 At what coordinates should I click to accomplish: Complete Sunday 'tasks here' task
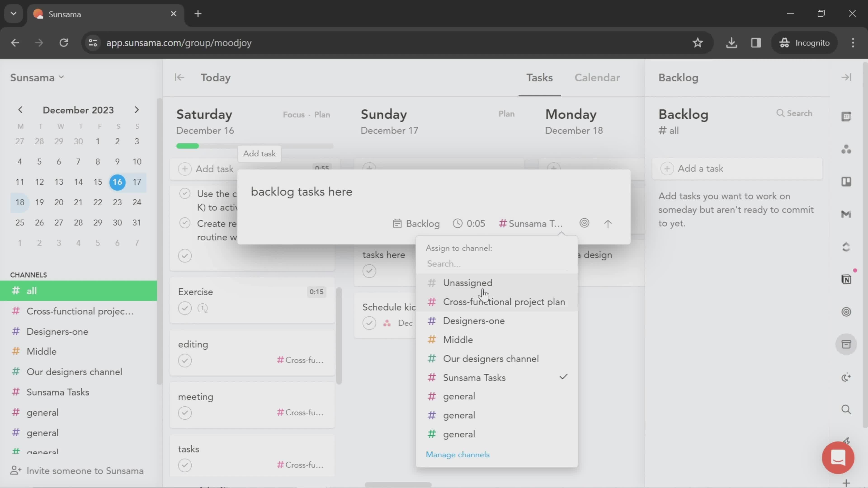coord(369,271)
